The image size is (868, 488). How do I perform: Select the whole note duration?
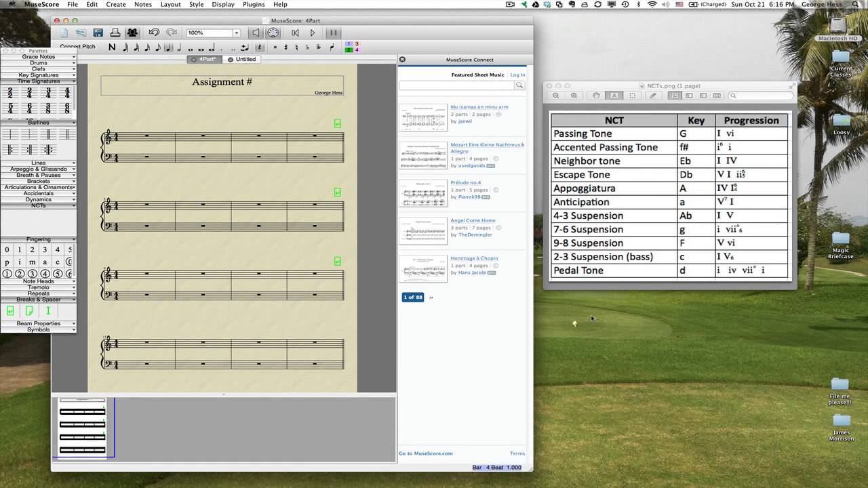190,49
